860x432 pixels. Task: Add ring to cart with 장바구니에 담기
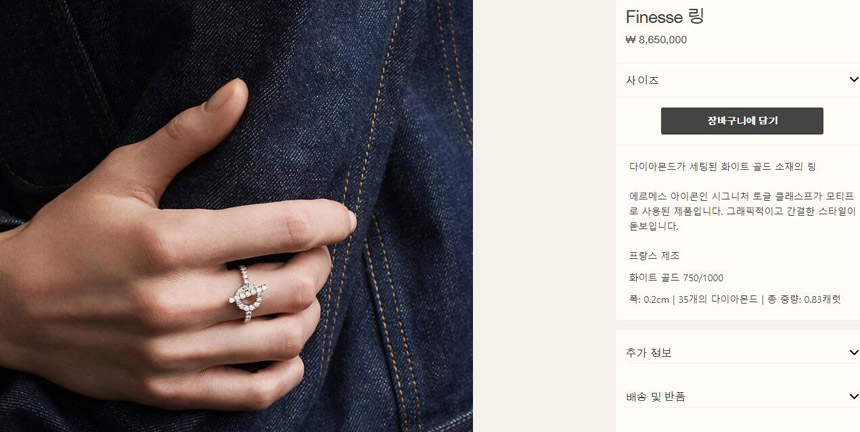pyautogui.click(x=742, y=121)
